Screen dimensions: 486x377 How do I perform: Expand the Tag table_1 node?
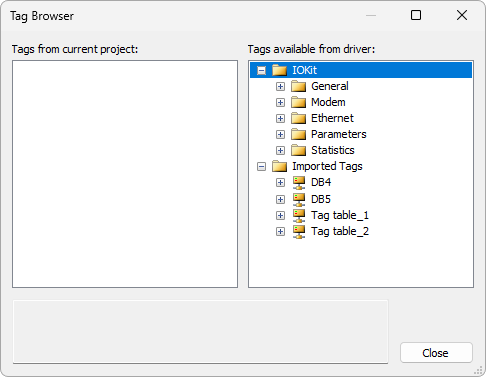point(280,215)
